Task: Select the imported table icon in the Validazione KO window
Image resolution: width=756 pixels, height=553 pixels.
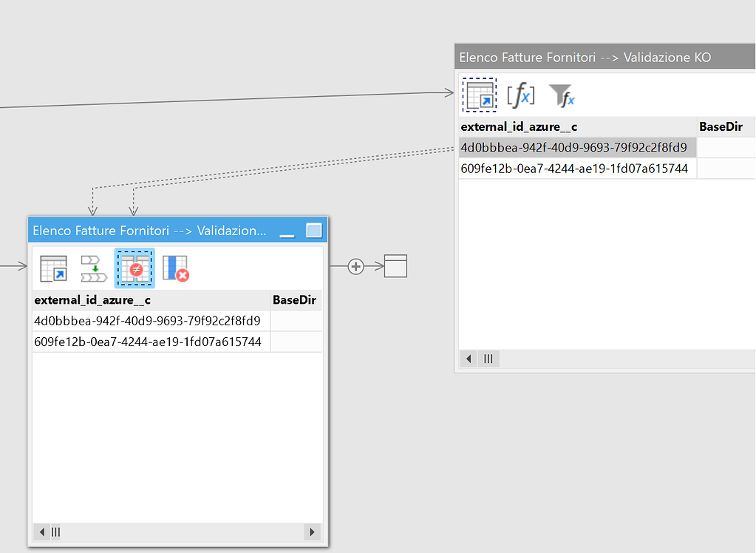Action: 479,94
